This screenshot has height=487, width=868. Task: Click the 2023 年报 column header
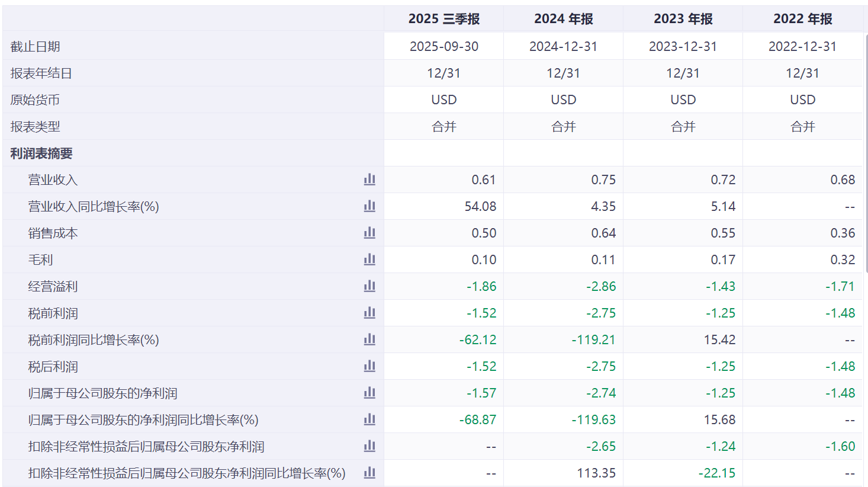tap(683, 19)
